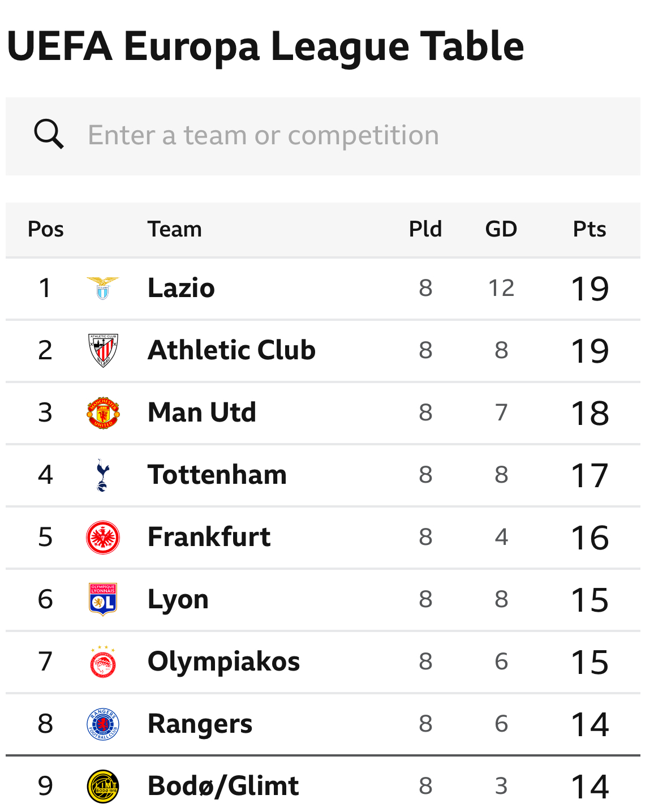Select the GD column header
654x812 pixels.
[501, 229]
